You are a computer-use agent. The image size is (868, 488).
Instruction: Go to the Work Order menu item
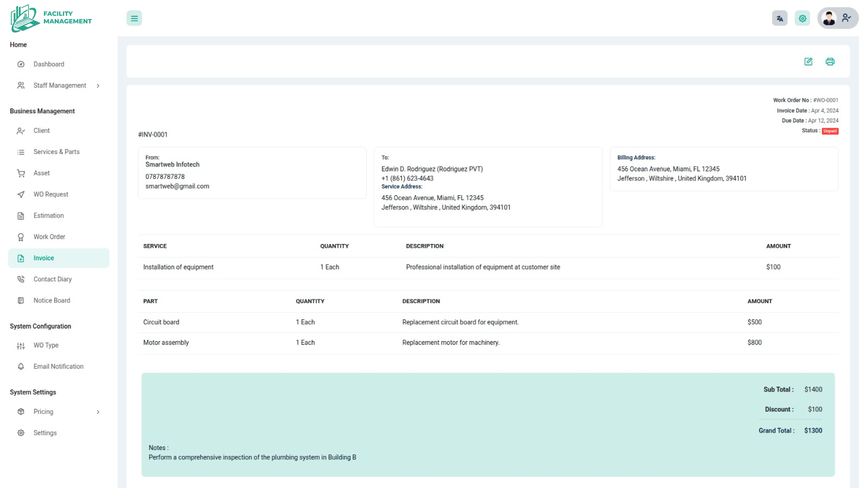(49, 237)
